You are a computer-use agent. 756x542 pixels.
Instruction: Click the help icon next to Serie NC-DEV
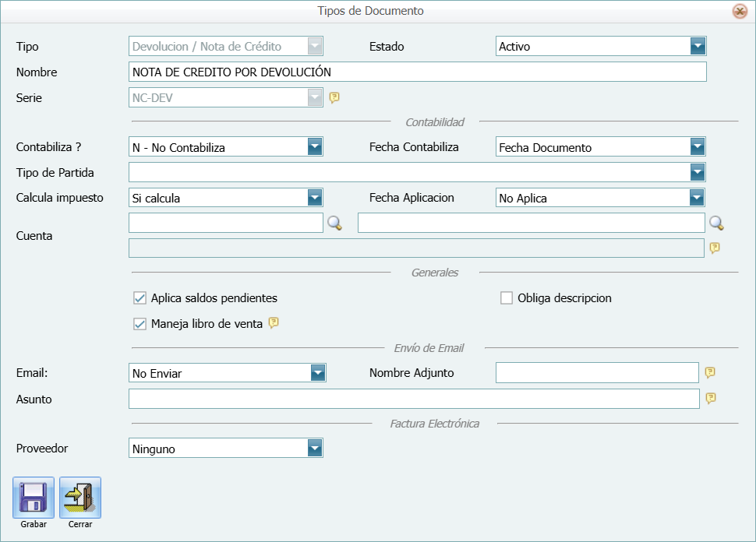point(334,98)
